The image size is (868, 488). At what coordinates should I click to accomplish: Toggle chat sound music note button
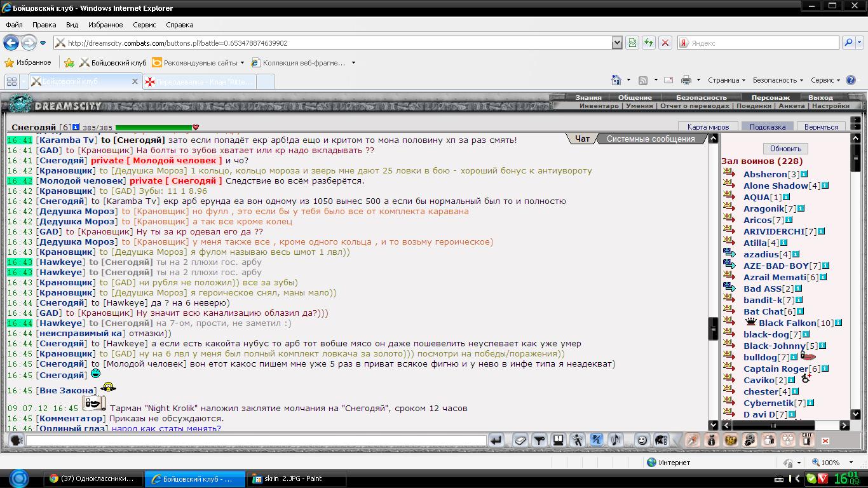(x=615, y=440)
